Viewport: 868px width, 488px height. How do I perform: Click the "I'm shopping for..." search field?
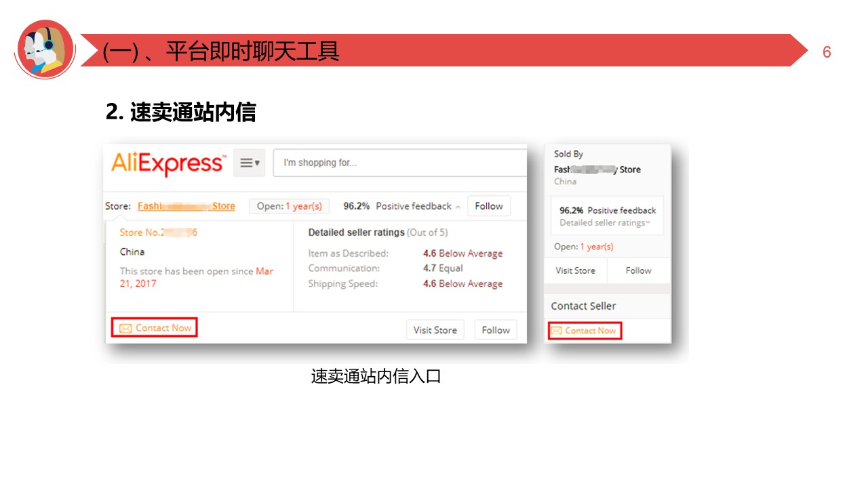click(400, 163)
